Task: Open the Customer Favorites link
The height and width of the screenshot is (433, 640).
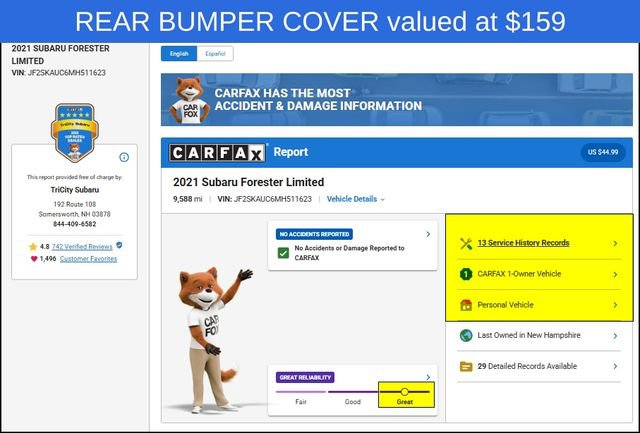Action: (88, 259)
